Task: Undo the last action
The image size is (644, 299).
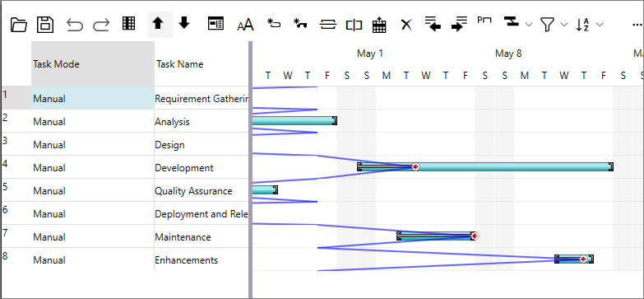Action: point(75,25)
